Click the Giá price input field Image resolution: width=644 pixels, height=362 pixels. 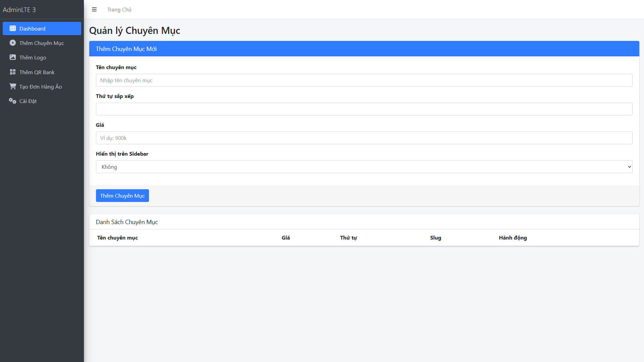364,138
